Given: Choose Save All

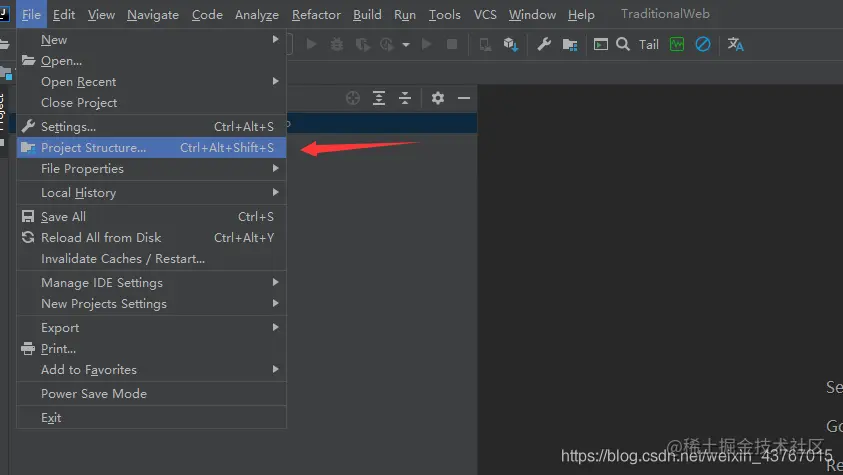Looking at the screenshot, I should coord(152,217).
